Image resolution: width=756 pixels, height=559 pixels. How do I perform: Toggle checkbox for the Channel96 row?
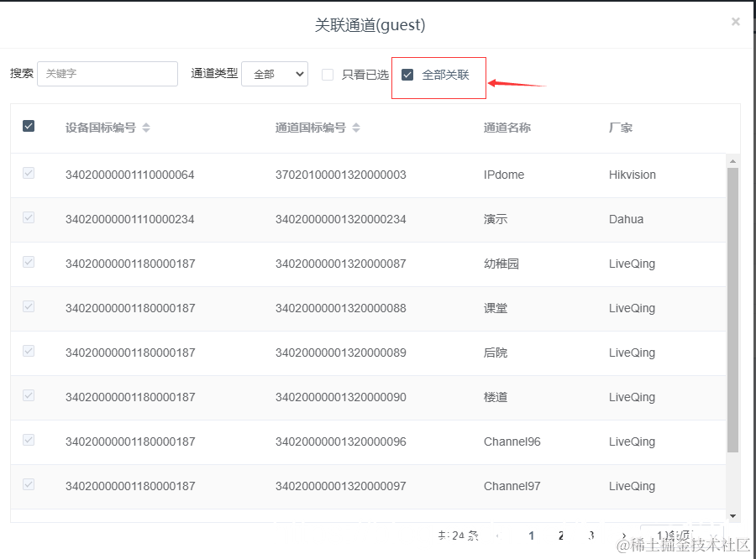pyautogui.click(x=29, y=440)
